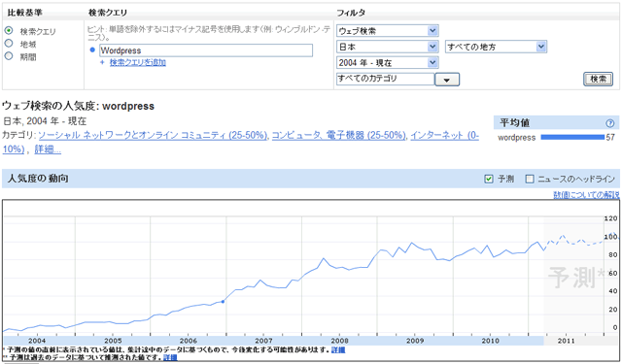Click the 2008 year on the timeline
Image resolution: width=622 pixels, height=364 pixels.
tap(339, 341)
